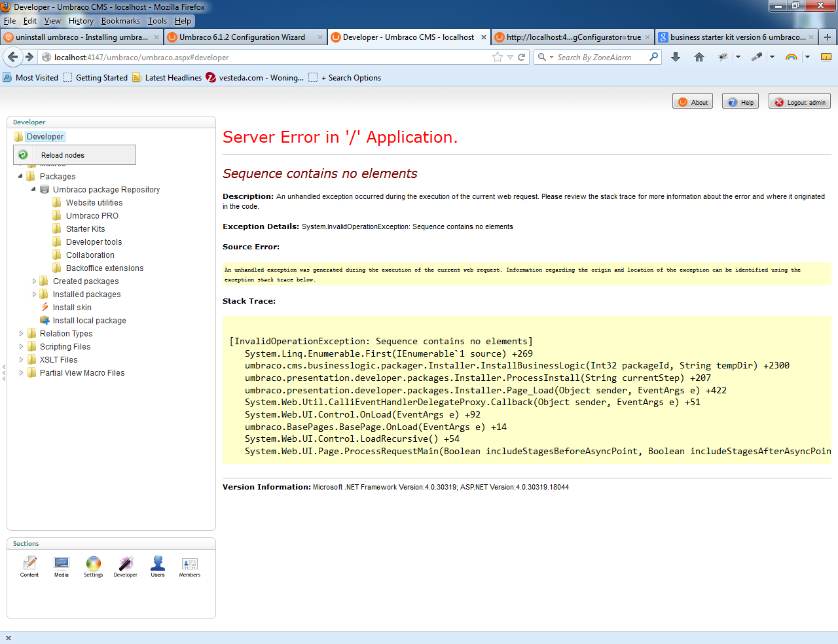Screen dimensions: 838x644
Task: Click the rainbow toolbar icon
Action: click(x=792, y=57)
